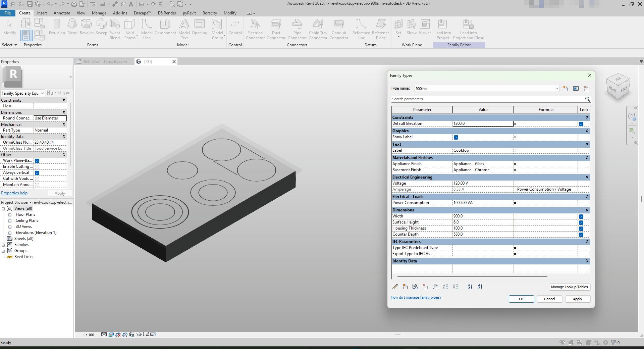Add an Electrical Connector

255,29
